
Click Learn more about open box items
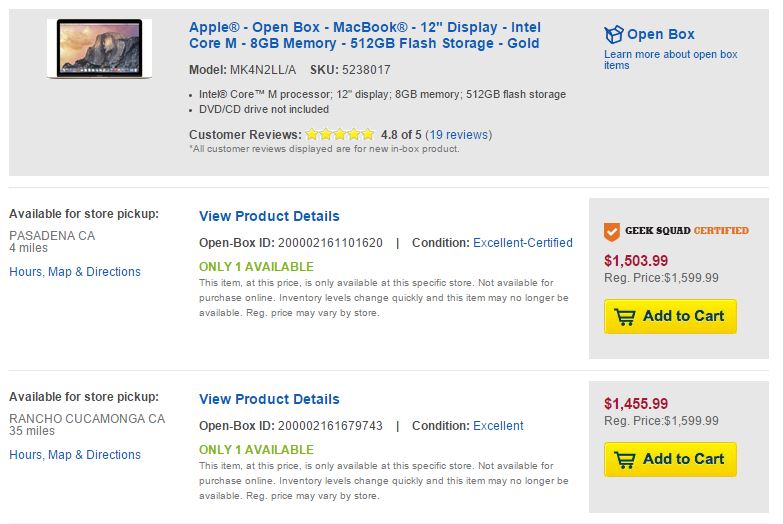coord(670,60)
